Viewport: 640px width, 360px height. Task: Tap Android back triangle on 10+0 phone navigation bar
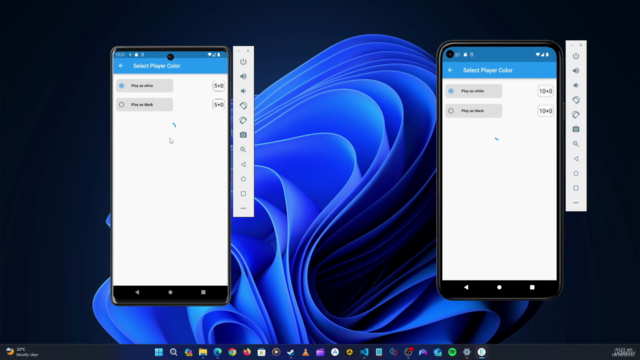[x=466, y=287]
